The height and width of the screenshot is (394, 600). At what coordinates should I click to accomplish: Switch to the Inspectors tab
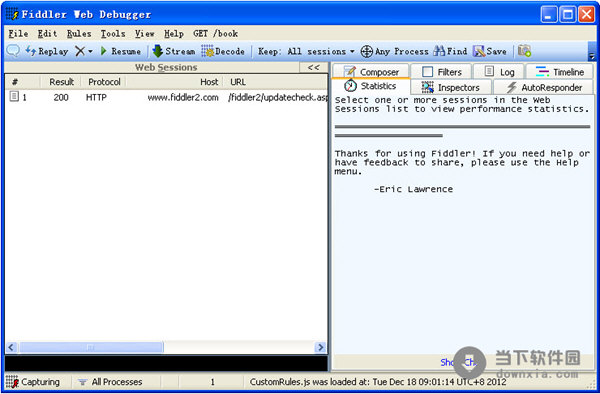point(451,88)
